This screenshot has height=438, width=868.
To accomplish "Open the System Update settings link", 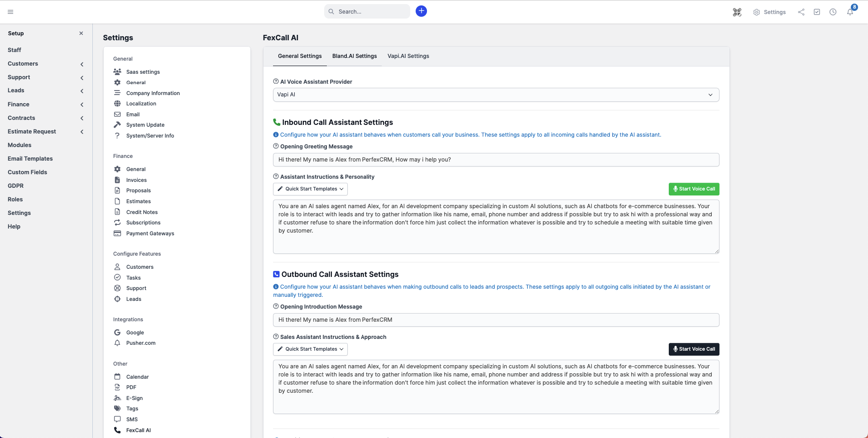I will (x=145, y=125).
